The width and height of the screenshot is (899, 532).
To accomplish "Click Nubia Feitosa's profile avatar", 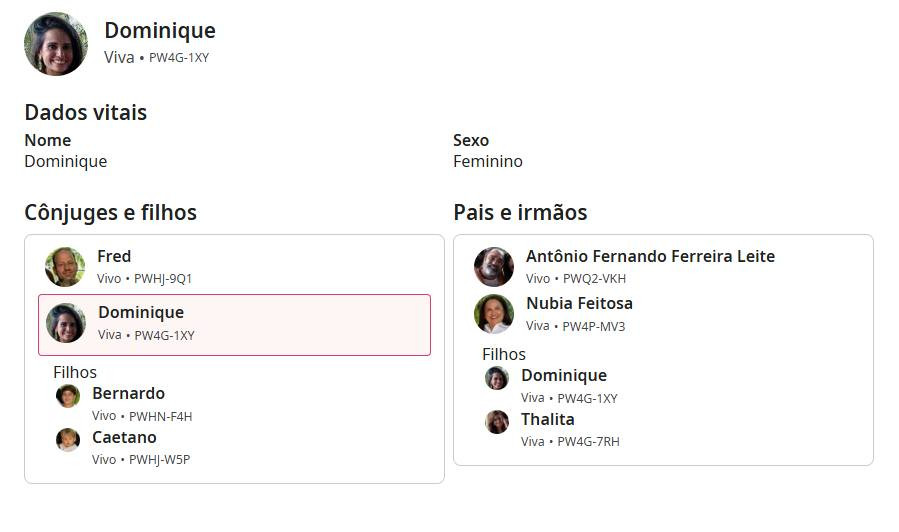I will 494,314.
